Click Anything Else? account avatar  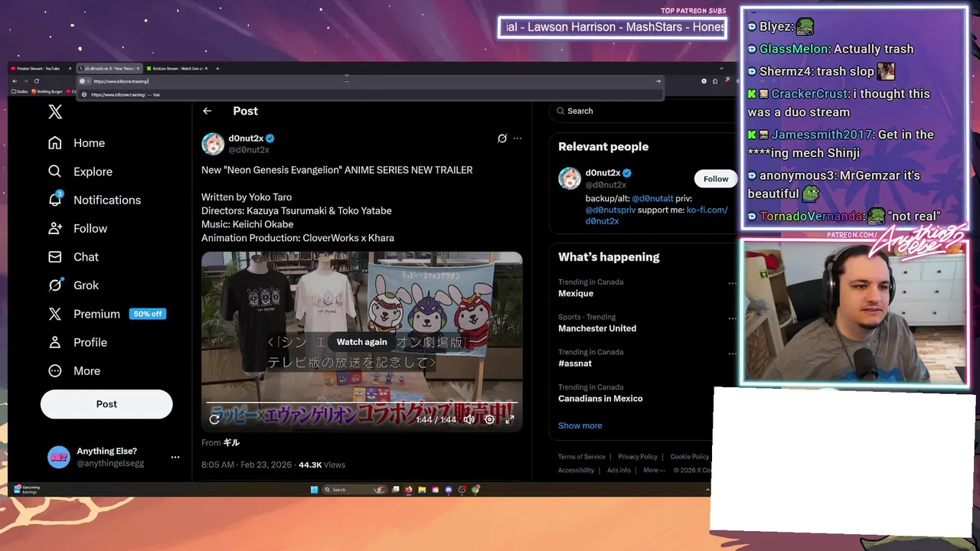(59, 457)
